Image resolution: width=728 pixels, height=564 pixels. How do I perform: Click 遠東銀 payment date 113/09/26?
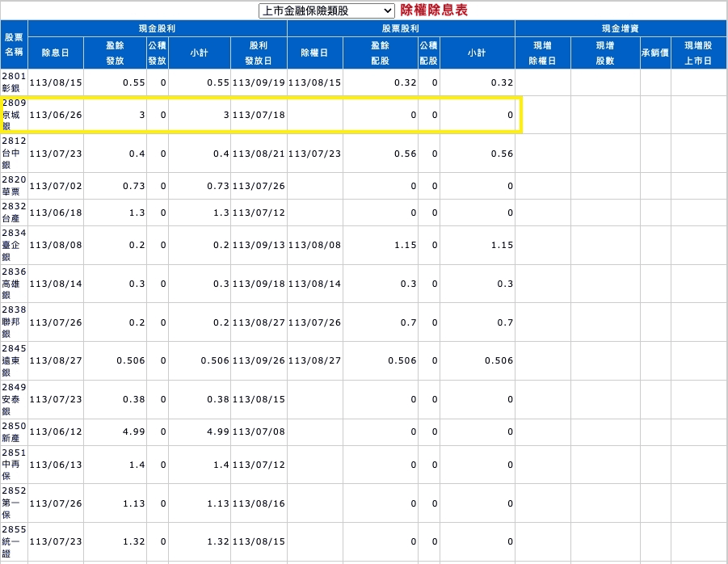click(x=259, y=360)
